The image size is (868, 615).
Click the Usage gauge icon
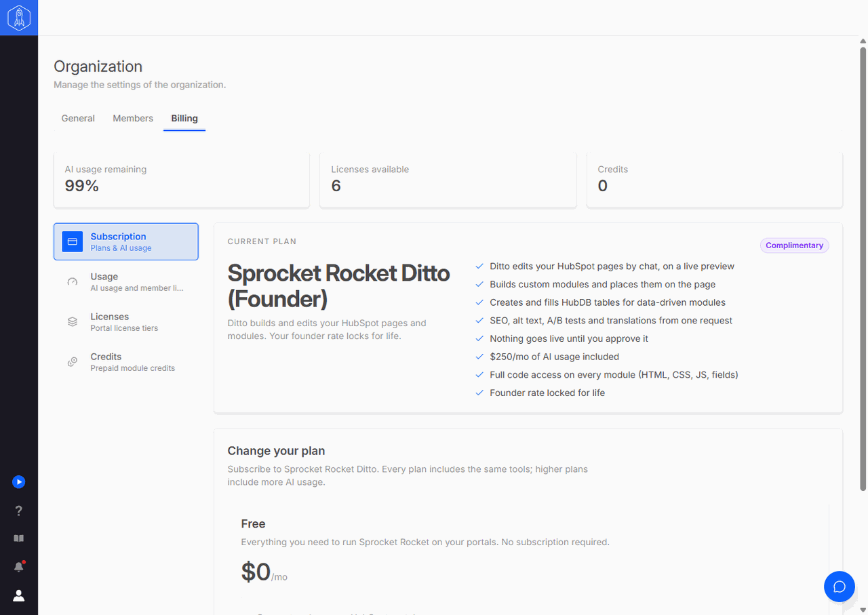pyautogui.click(x=73, y=282)
